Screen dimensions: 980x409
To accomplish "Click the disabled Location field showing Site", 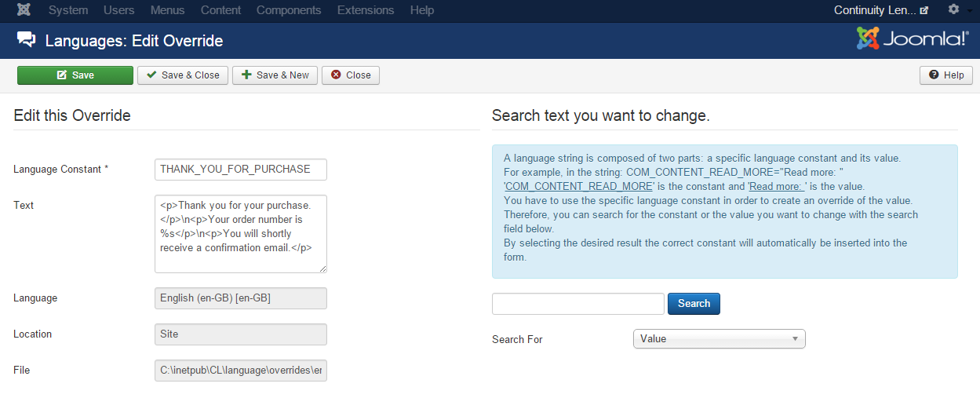I will [241, 334].
